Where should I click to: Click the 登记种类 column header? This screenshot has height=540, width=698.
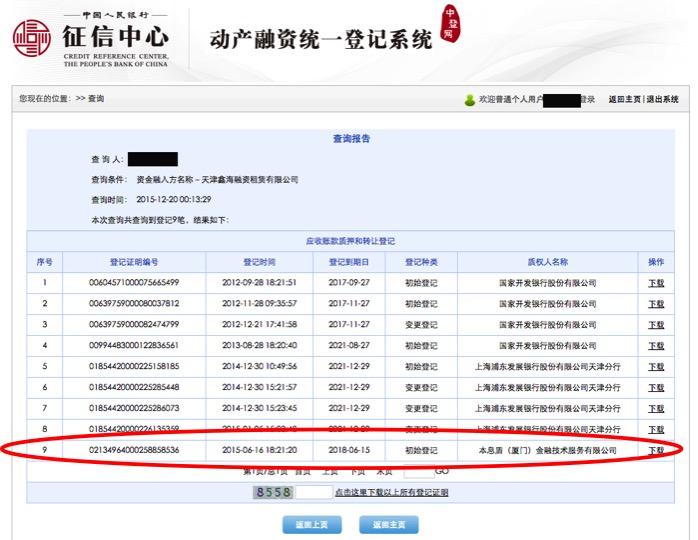tap(421, 262)
